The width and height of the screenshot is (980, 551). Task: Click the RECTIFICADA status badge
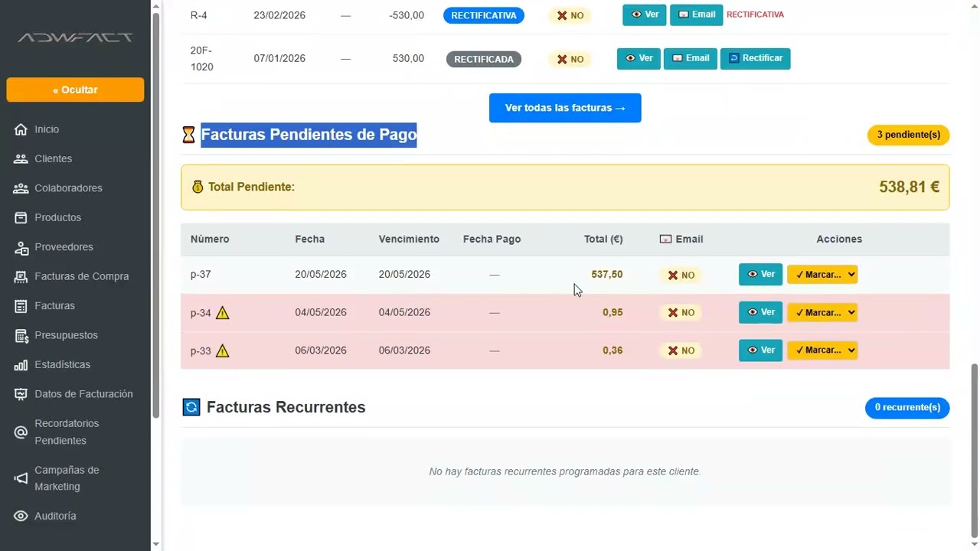(x=484, y=59)
